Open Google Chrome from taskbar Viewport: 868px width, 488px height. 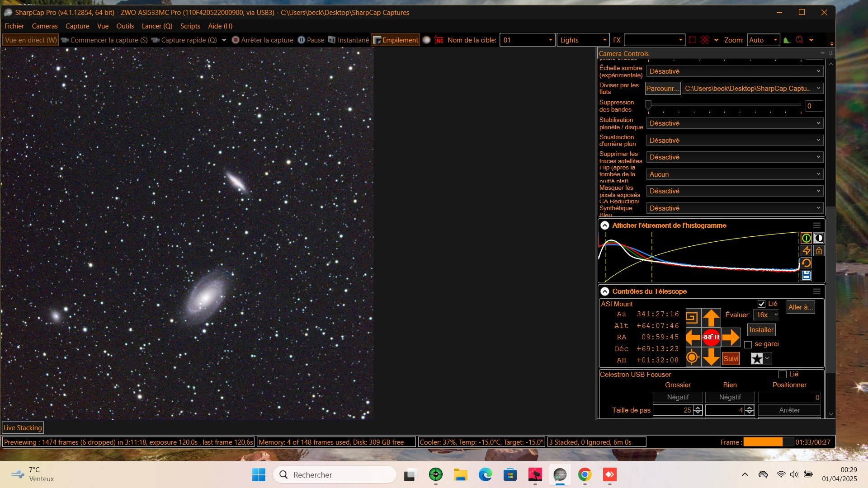click(585, 474)
